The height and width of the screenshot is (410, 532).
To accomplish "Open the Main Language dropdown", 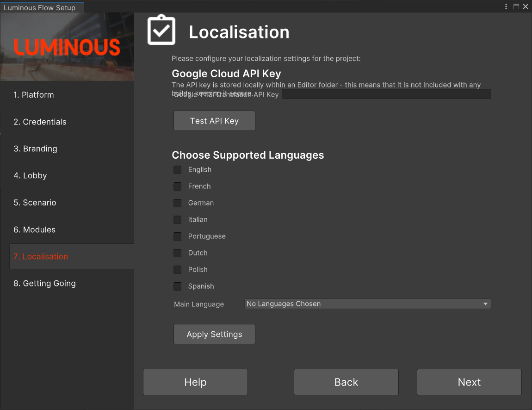I will click(x=367, y=304).
